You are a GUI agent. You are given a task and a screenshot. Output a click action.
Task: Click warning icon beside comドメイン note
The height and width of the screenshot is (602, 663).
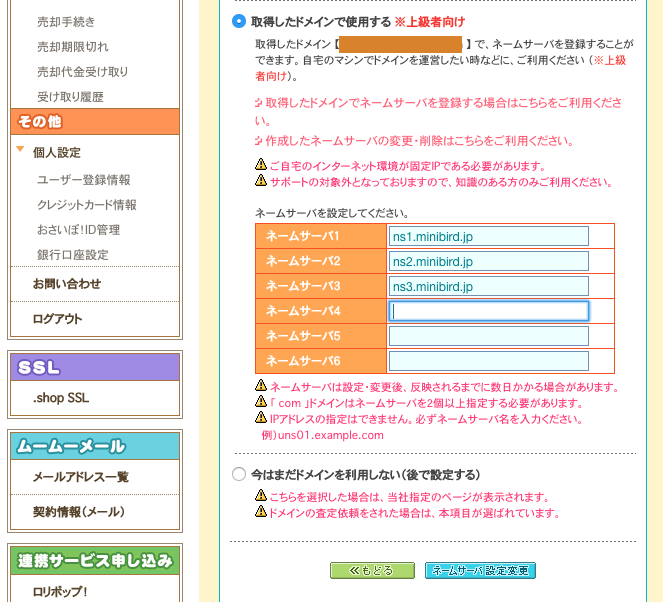click(x=261, y=401)
